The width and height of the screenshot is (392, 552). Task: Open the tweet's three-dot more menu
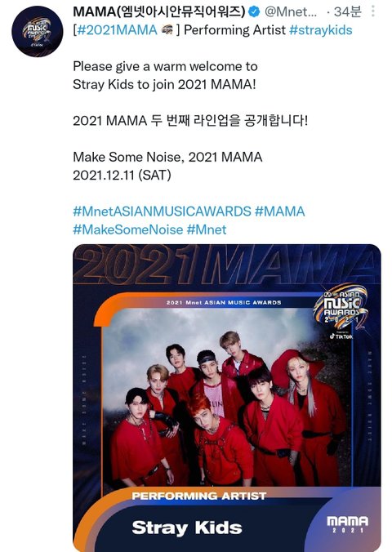(x=373, y=11)
